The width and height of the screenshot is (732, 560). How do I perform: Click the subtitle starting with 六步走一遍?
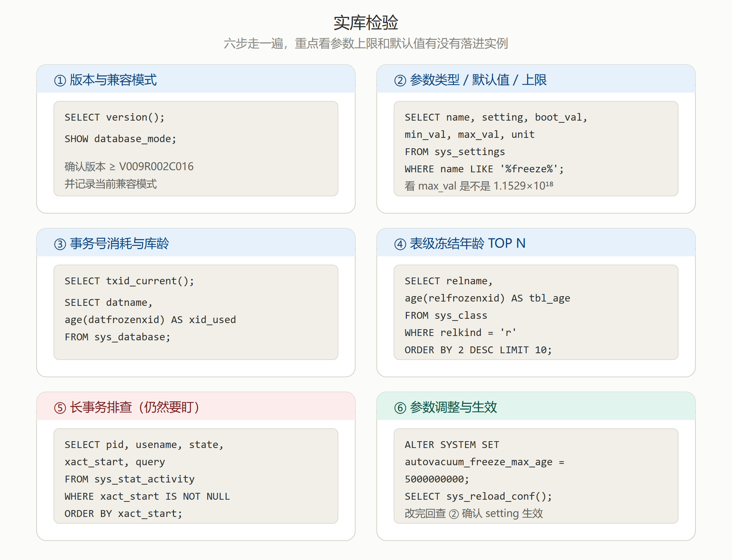coord(366,43)
